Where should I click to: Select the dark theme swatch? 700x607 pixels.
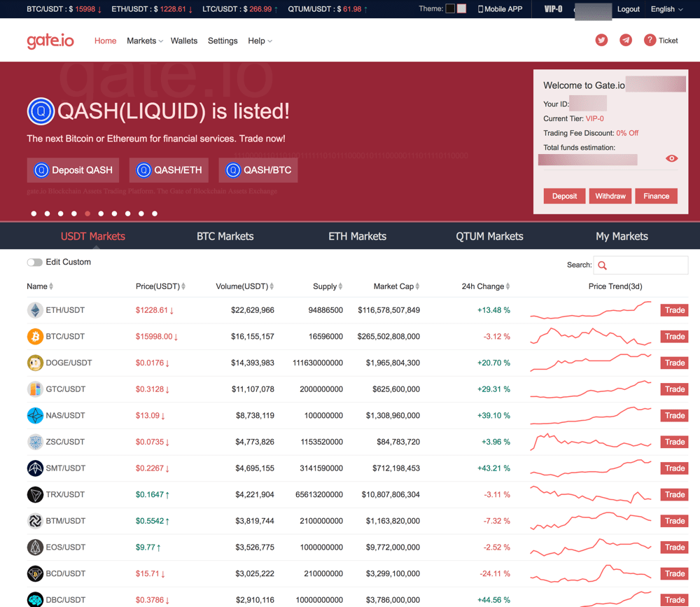click(450, 8)
